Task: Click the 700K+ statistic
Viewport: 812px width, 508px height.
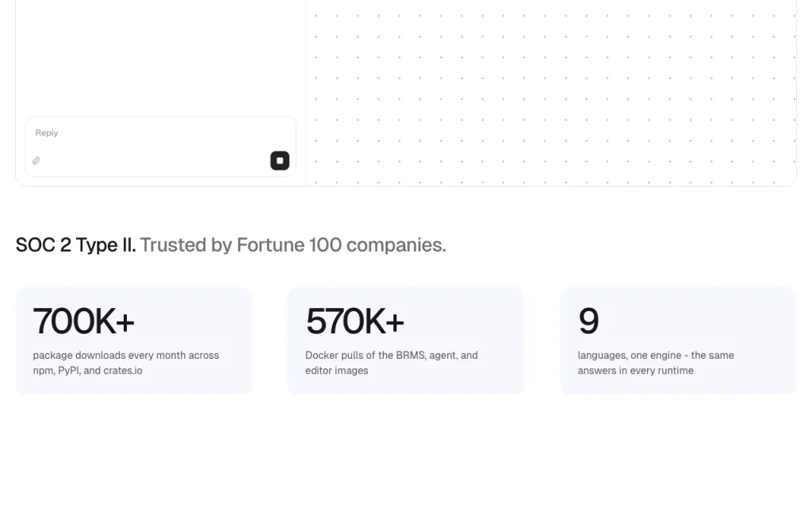Action: click(x=83, y=321)
